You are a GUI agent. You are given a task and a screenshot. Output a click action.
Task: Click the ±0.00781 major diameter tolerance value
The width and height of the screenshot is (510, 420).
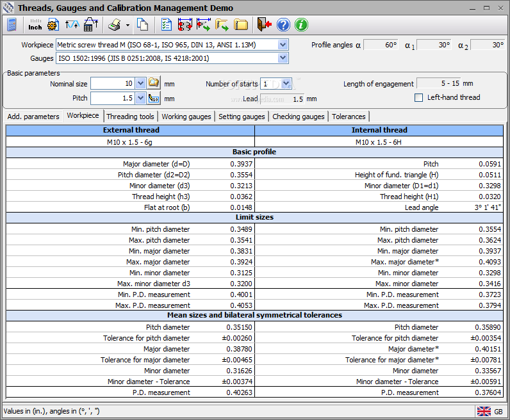(x=486, y=360)
